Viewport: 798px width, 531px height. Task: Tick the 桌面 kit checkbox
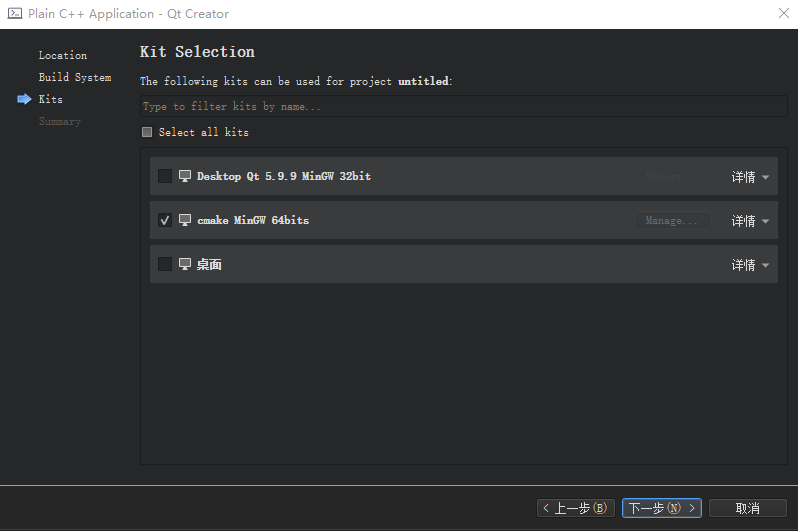165,264
